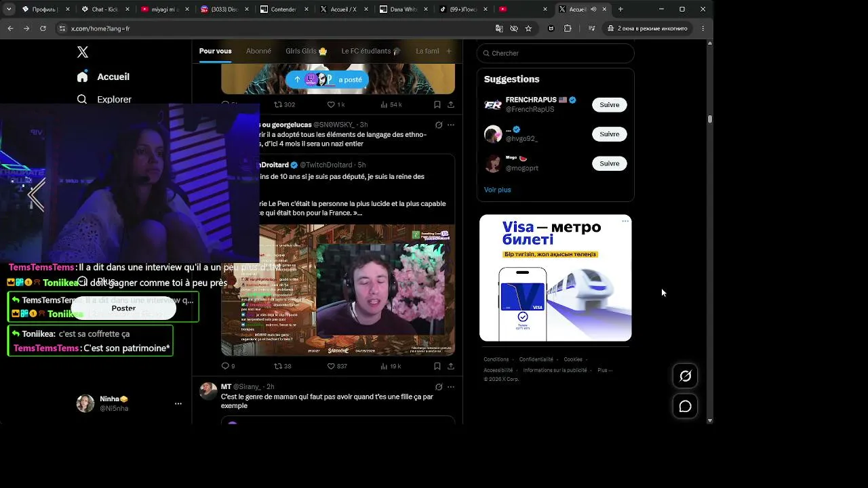
Task: View analytics of the 19 k views post
Action: point(391,366)
